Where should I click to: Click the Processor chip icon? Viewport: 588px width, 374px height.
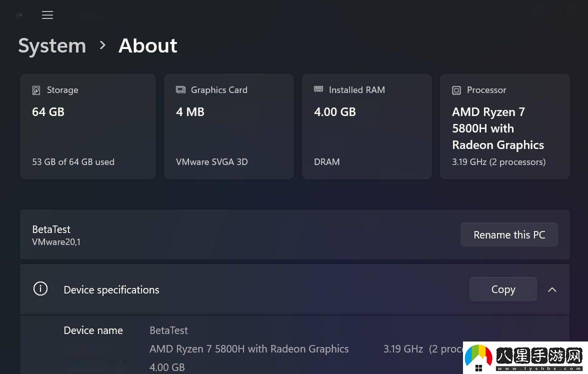[456, 90]
